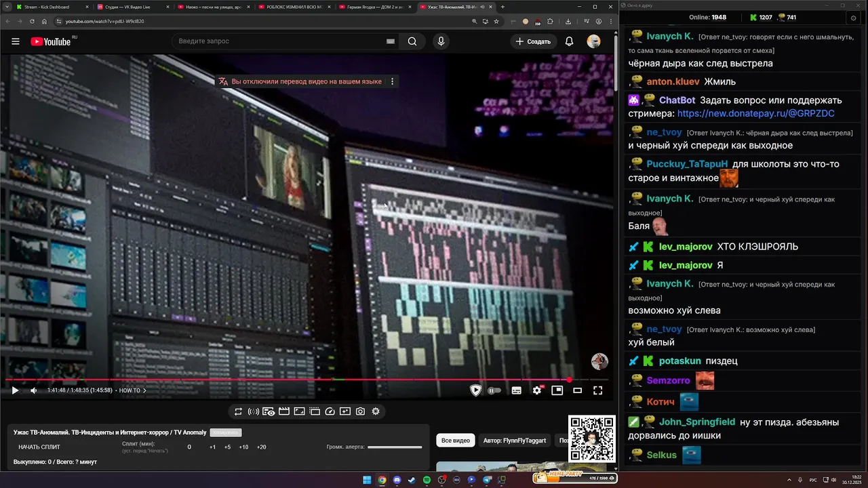
Task: Adjust the Громк. алерта volume slider
Action: click(x=395, y=447)
